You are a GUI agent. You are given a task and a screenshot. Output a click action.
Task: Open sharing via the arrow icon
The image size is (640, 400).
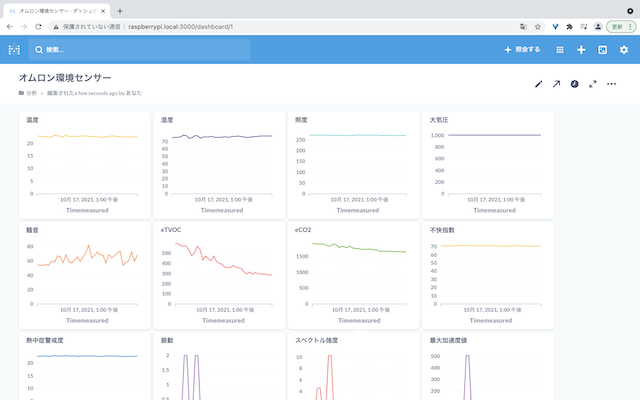(556, 84)
